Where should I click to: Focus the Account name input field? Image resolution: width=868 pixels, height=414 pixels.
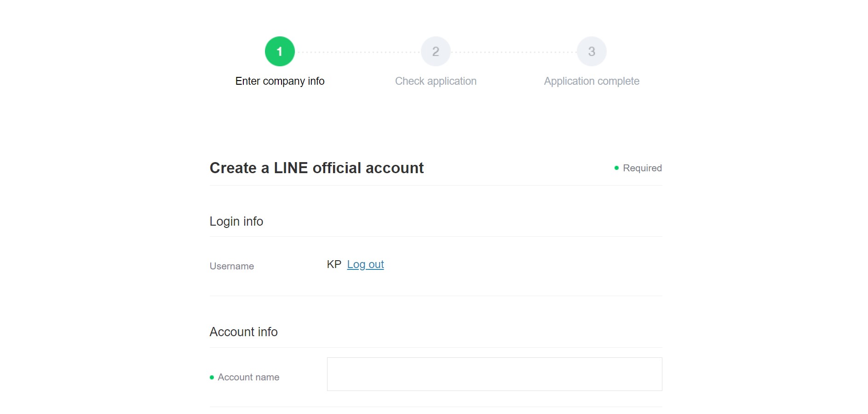(x=494, y=374)
